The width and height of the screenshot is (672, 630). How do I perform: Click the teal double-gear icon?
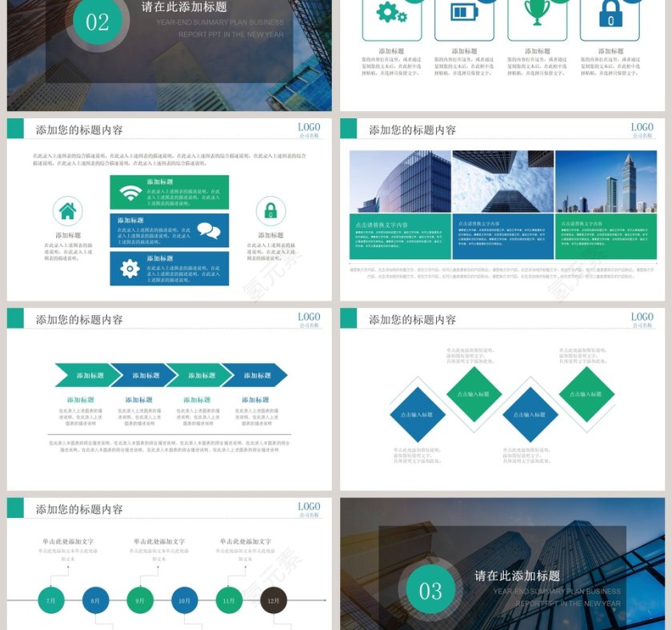[392, 12]
